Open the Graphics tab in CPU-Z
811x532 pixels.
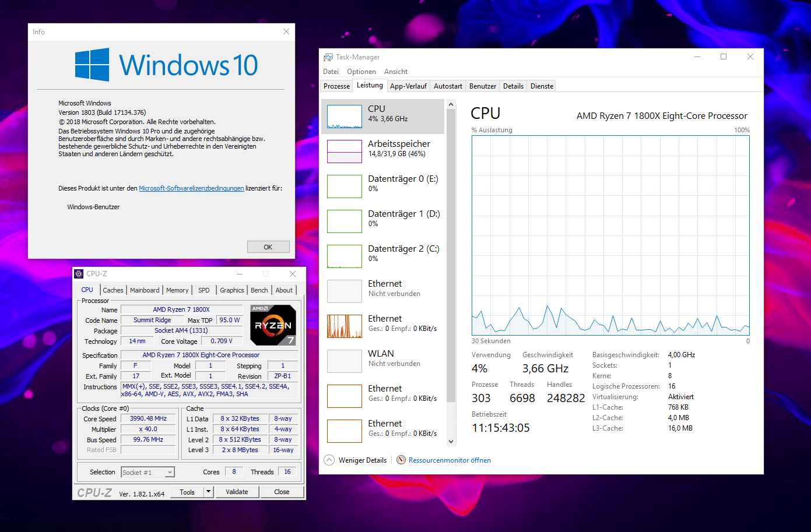[x=232, y=290]
